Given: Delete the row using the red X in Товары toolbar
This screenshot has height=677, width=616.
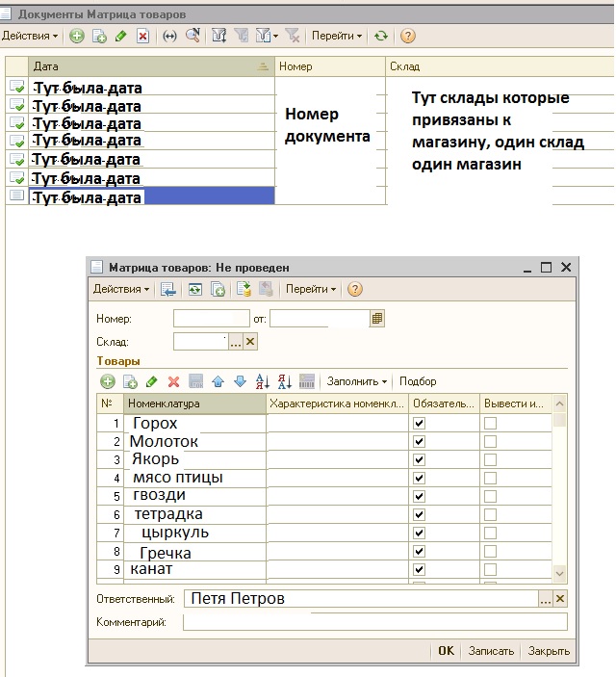Looking at the screenshot, I should pyautogui.click(x=173, y=381).
